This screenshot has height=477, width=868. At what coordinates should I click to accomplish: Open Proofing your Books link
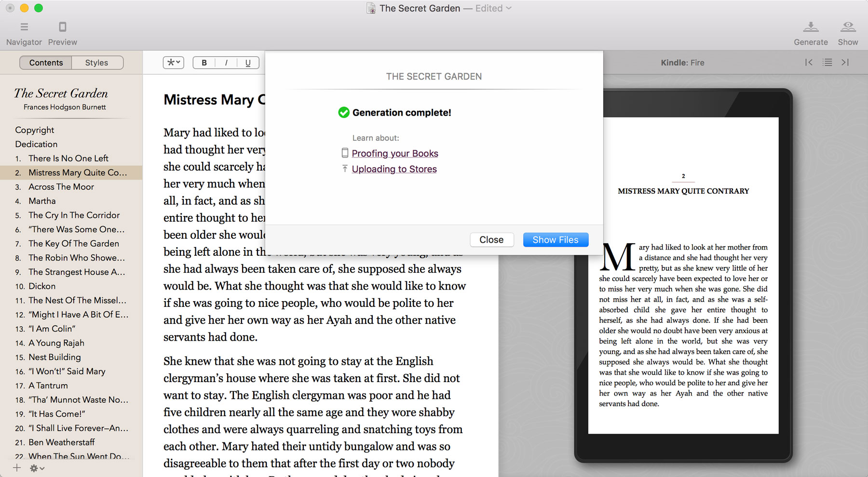click(x=395, y=153)
